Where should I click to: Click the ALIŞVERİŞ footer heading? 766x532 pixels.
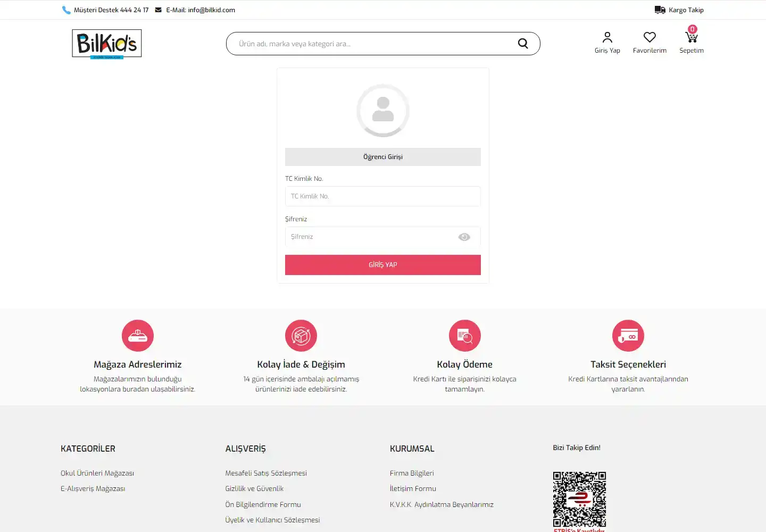coord(245,448)
